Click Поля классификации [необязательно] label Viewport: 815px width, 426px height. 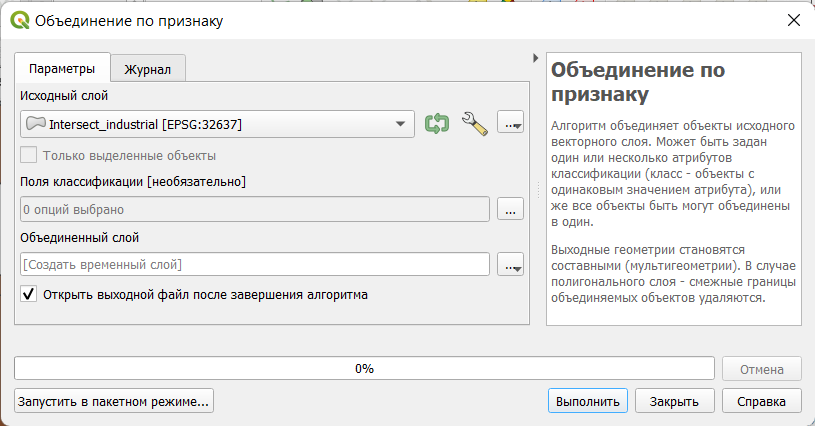133,182
